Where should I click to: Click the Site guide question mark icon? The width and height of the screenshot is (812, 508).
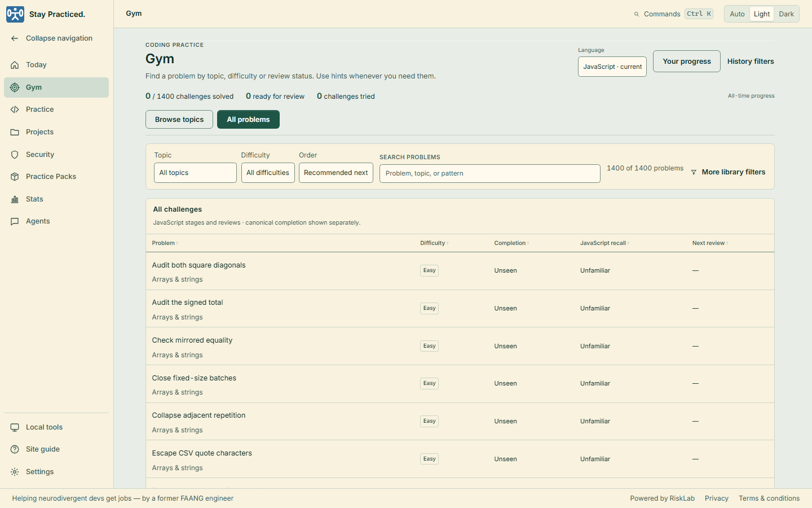(15, 449)
